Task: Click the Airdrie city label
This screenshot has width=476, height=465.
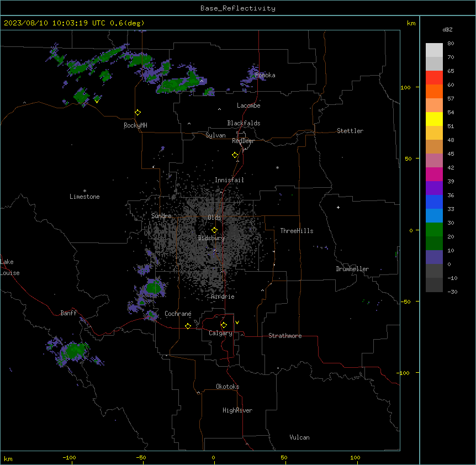Action: coord(223,297)
